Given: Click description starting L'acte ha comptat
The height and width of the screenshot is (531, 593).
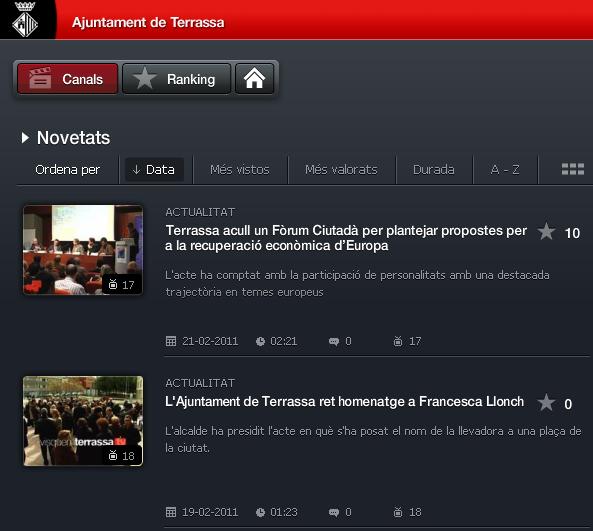Looking at the screenshot, I should click(x=357, y=283).
